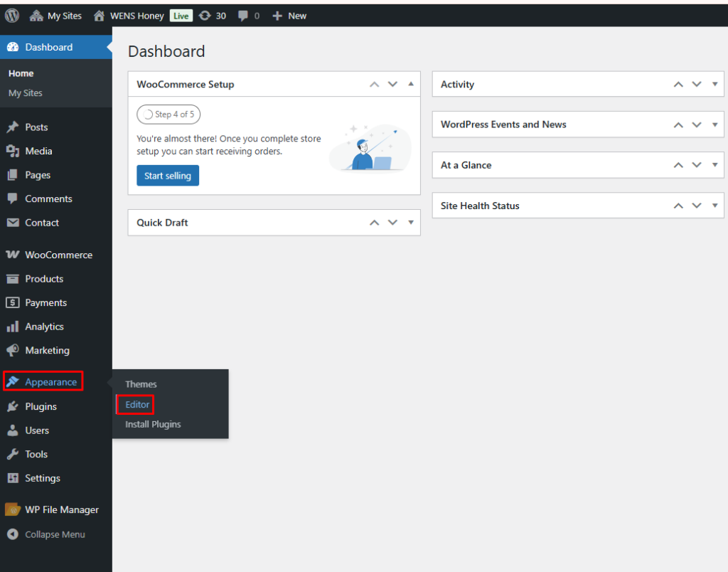The width and height of the screenshot is (728, 572).
Task: Move the Quick Draft panel down
Action: [x=392, y=223]
